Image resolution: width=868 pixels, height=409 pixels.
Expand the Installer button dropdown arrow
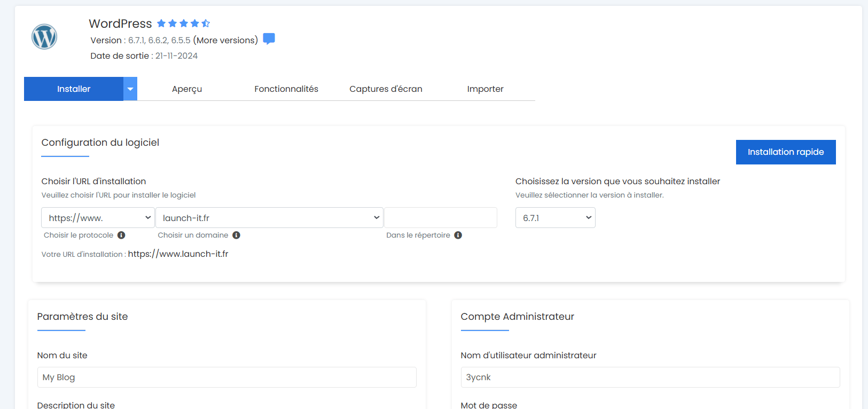click(x=130, y=89)
